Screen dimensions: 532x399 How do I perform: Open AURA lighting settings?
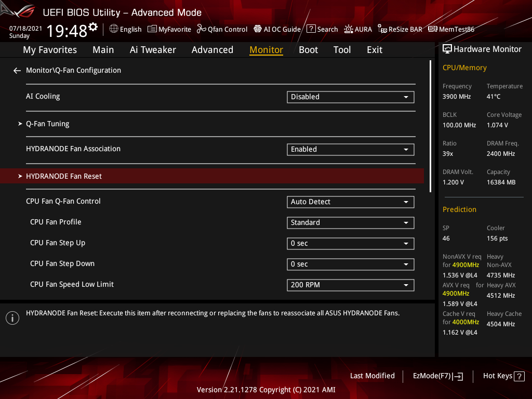[x=358, y=29]
